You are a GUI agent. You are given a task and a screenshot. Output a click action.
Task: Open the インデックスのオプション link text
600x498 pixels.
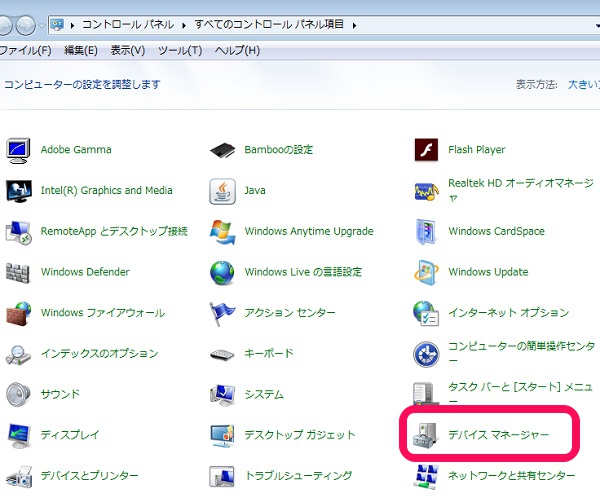coord(99,353)
